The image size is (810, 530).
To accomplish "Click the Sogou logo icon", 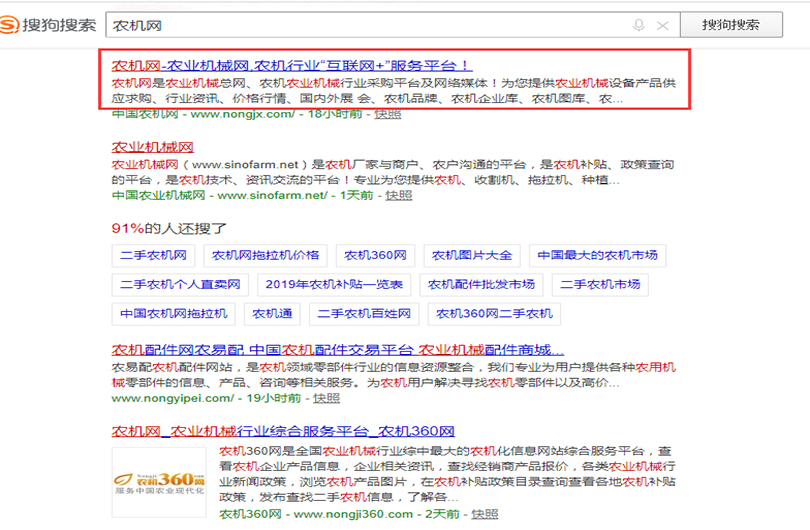I will (x=14, y=24).
